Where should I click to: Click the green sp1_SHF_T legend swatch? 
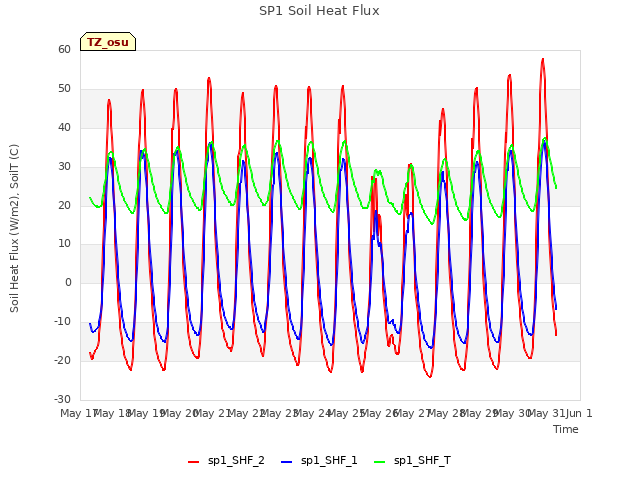pyautogui.click(x=380, y=462)
